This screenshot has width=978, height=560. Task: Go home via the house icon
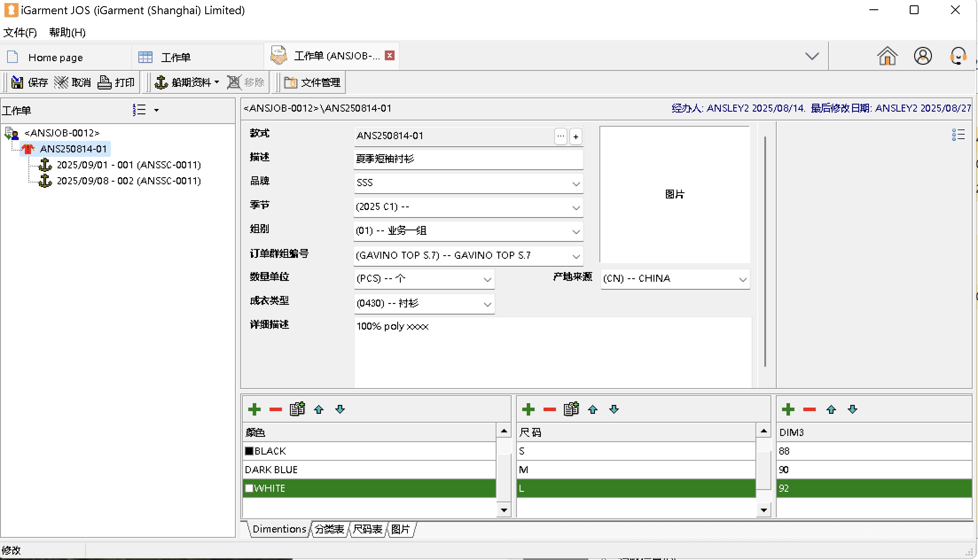(887, 56)
